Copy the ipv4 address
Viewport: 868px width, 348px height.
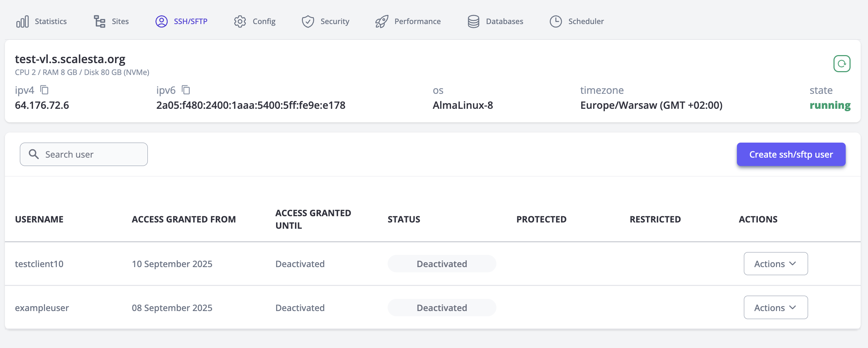tap(44, 90)
